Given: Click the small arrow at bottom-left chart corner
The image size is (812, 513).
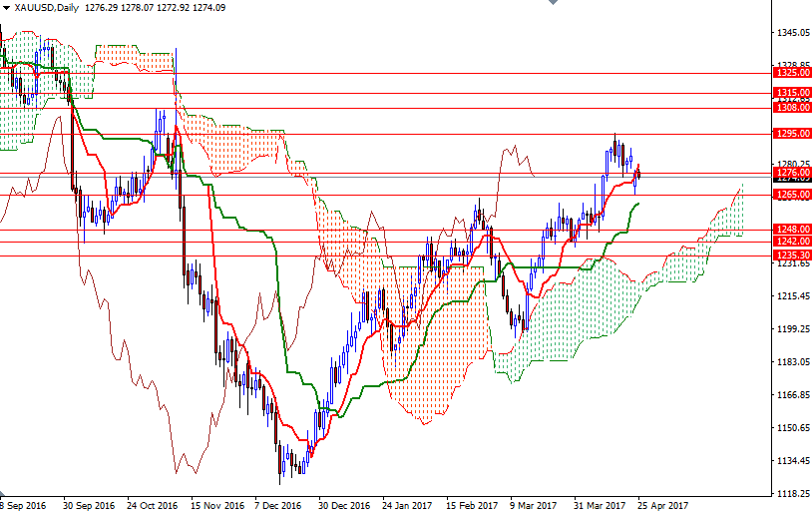Looking at the screenshot, I should [x=3, y=494].
